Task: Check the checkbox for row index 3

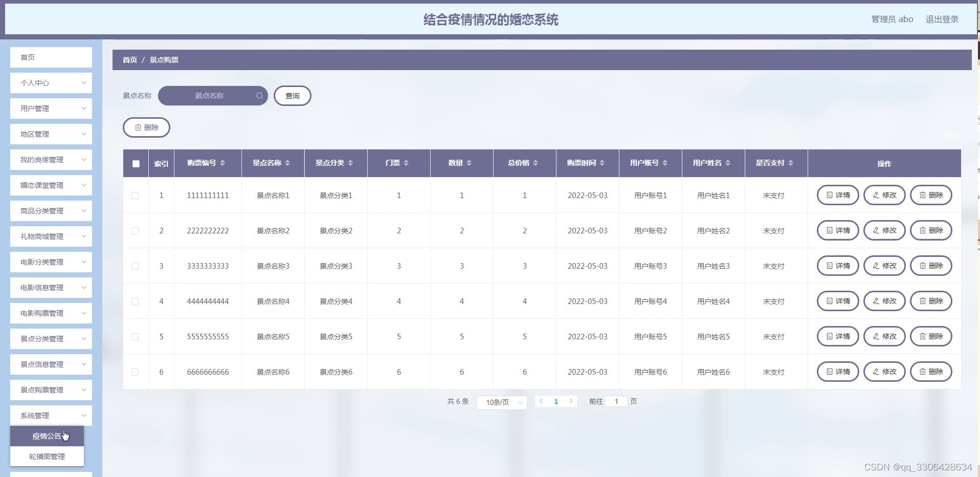Action: 135,266
